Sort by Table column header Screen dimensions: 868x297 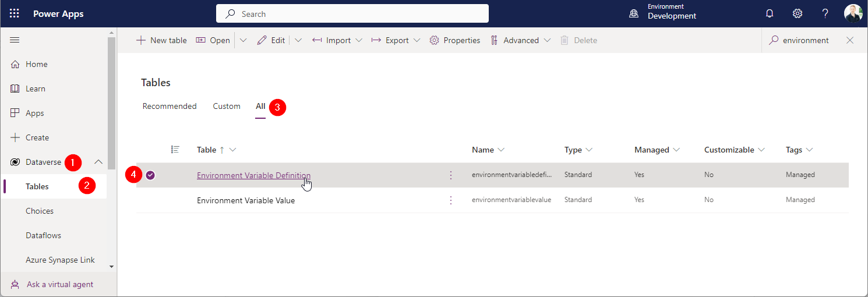pos(206,150)
